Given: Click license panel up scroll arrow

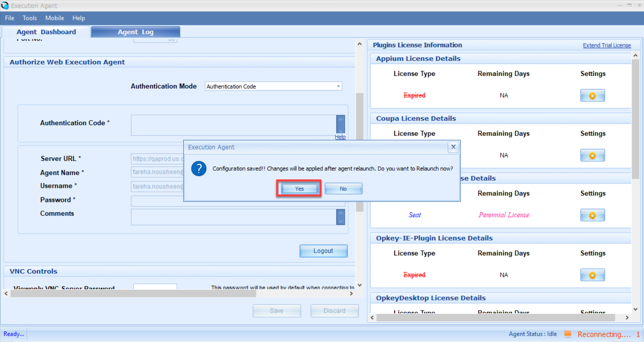Looking at the screenshot, I should 635,55.
